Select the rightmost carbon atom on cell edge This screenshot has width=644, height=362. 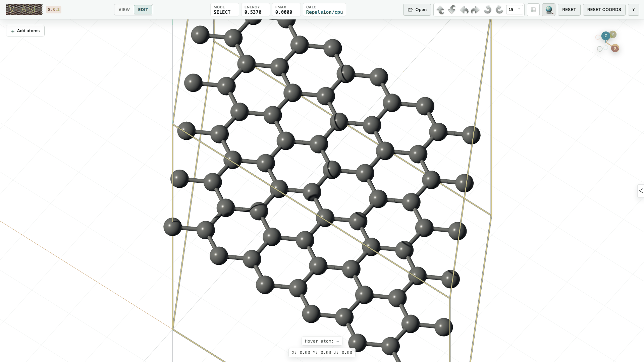471,135
